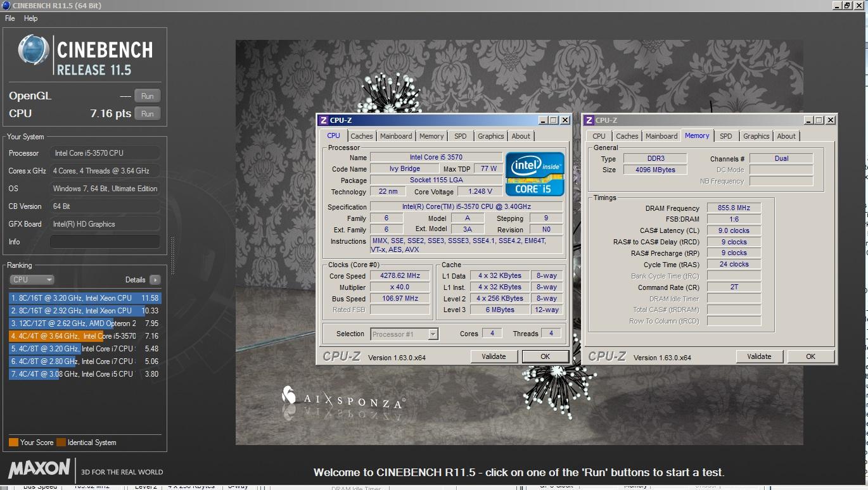
Task: Click the memory Size value 4096 MBytes
Action: click(x=656, y=170)
